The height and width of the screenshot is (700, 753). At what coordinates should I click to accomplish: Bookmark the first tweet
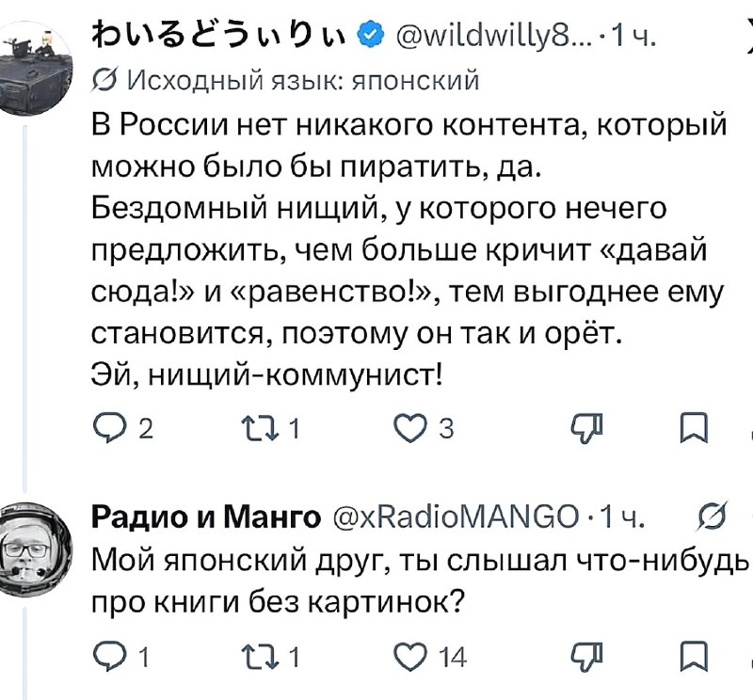[x=694, y=428]
